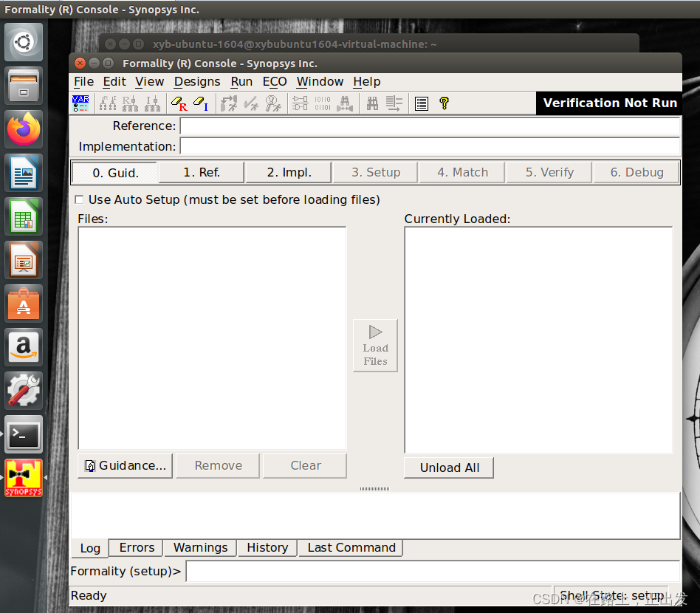700x613 pixels.
Task: Switch to the 2. Impl. tab
Action: 289,172
